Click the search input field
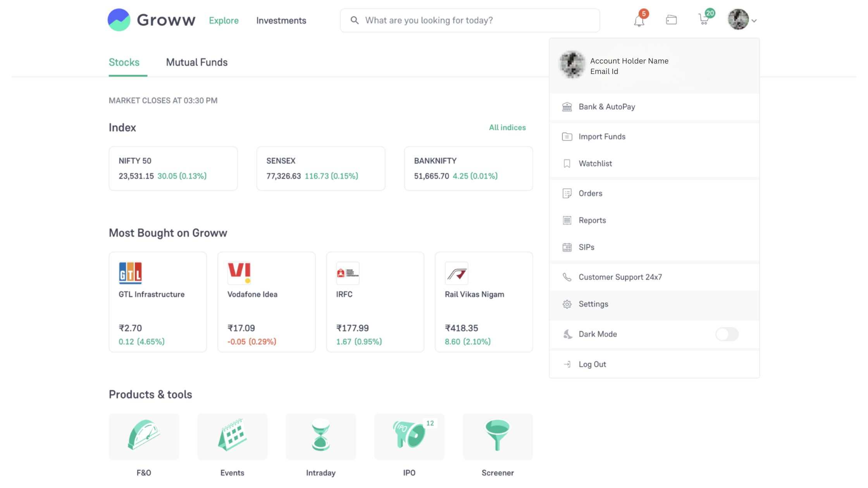The width and height of the screenshot is (868, 488). coord(470,20)
